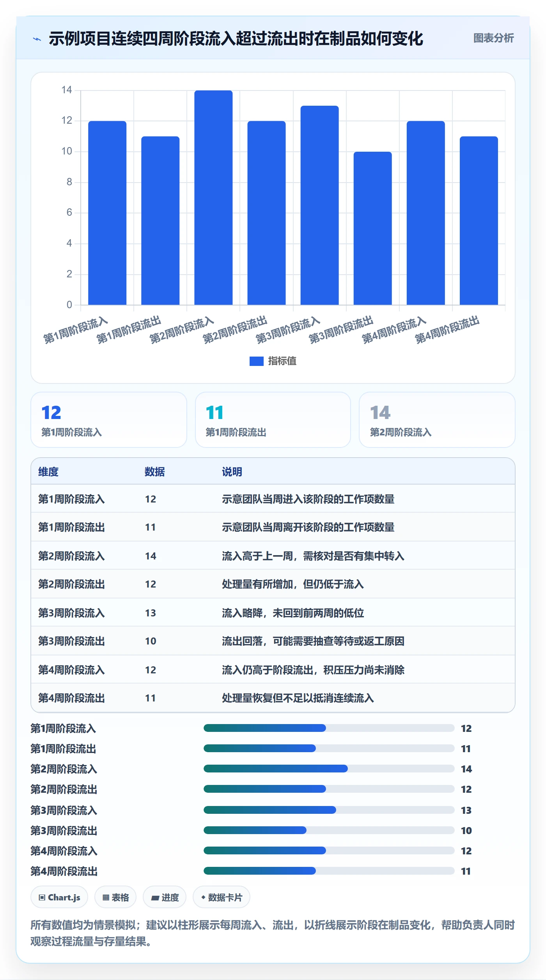Select the 进度 tag chip

(165, 897)
